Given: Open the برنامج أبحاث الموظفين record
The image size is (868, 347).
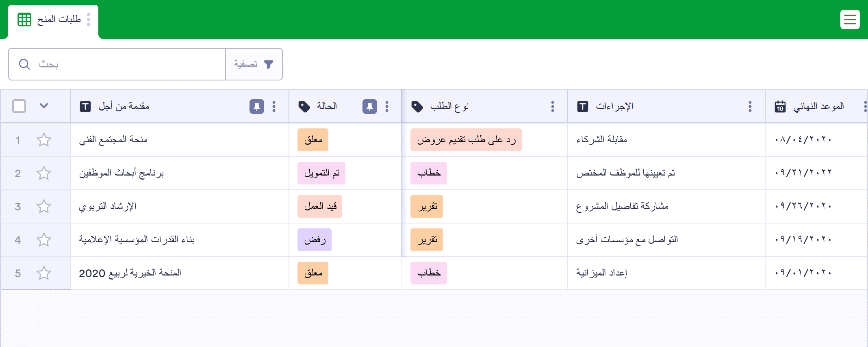Looking at the screenshot, I should pyautogui.click(x=122, y=173).
